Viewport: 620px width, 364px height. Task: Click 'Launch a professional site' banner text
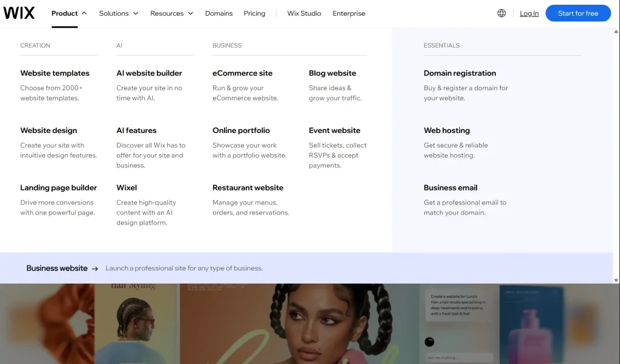[x=184, y=268]
